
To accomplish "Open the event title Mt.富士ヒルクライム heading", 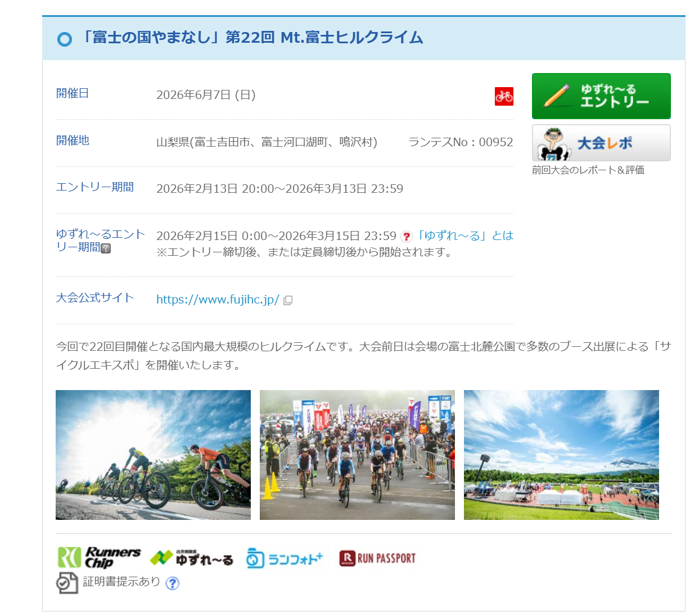I will [x=251, y=38].
